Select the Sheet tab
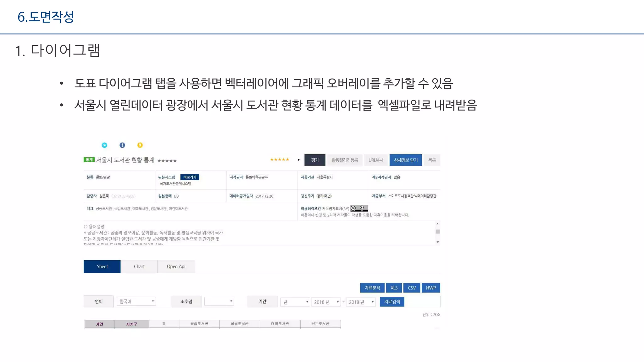Viewport: 644px width, 362px height. (x=102, y=266)
